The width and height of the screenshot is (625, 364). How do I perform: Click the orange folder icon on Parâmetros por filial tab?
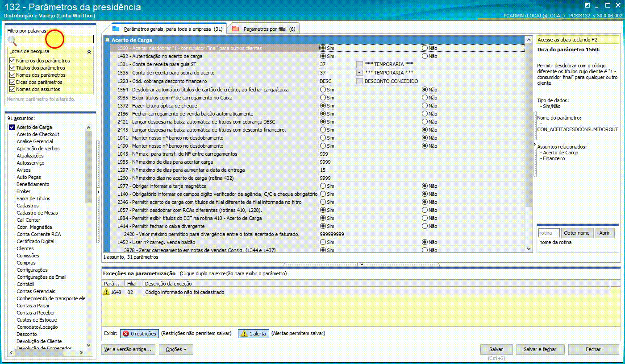click(x=235, y=29)
